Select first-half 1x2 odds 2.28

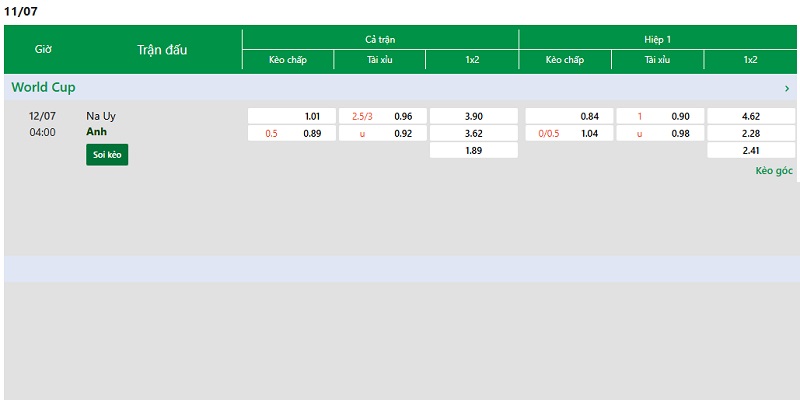751,134
